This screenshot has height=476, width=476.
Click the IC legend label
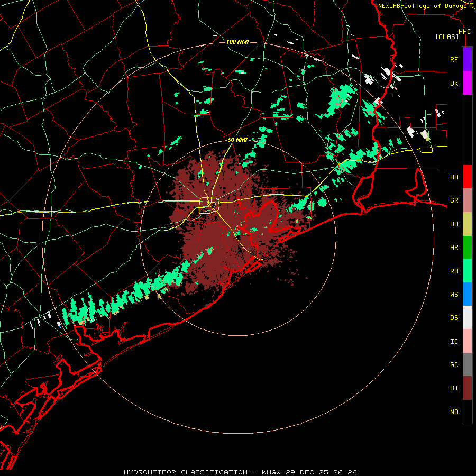click(454, 342)
